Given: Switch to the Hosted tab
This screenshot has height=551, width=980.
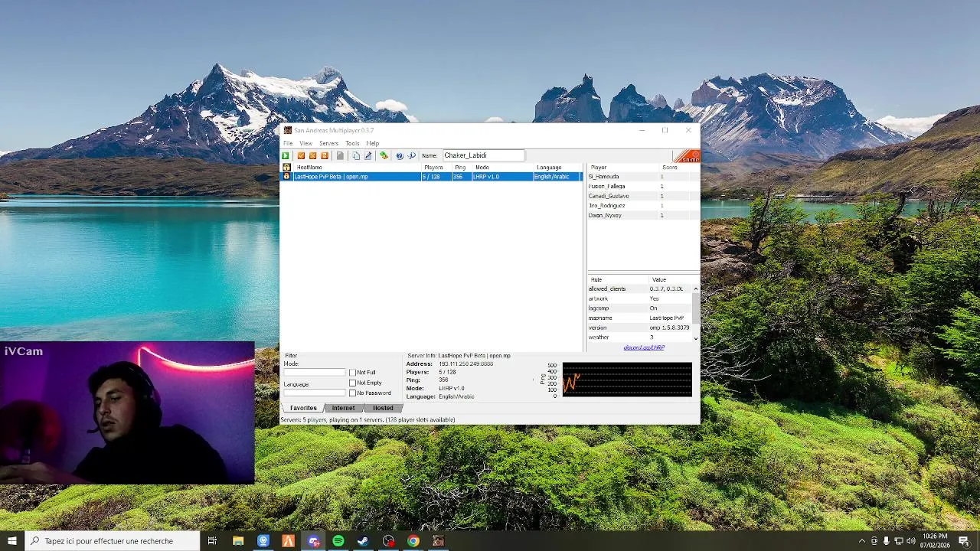Looking at the screenshot, I should tap(383, 408).
